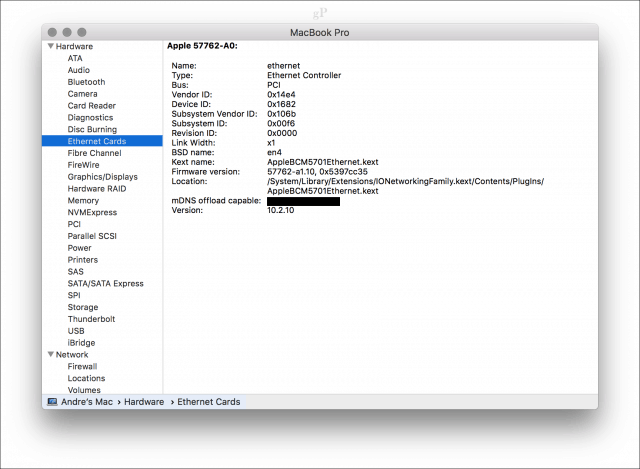
Task: Click the Link Width value x1
Action: coord(271,142)
